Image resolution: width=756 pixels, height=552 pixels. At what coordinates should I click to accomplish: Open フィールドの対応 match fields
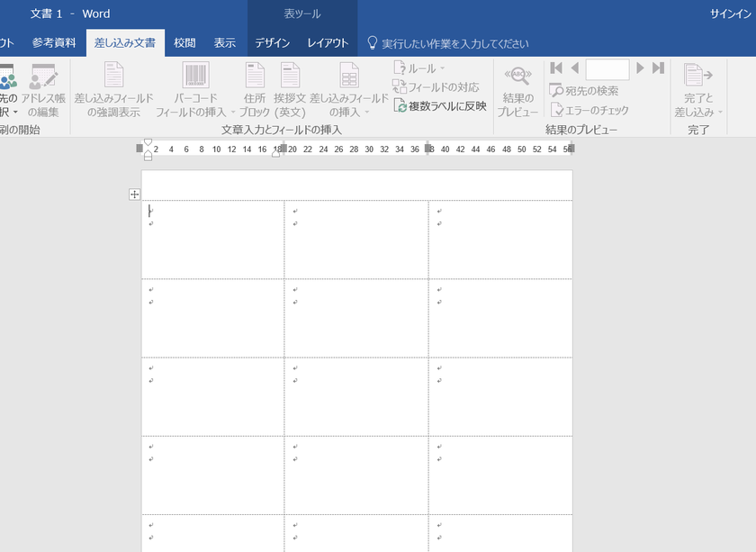coord(436,87)
